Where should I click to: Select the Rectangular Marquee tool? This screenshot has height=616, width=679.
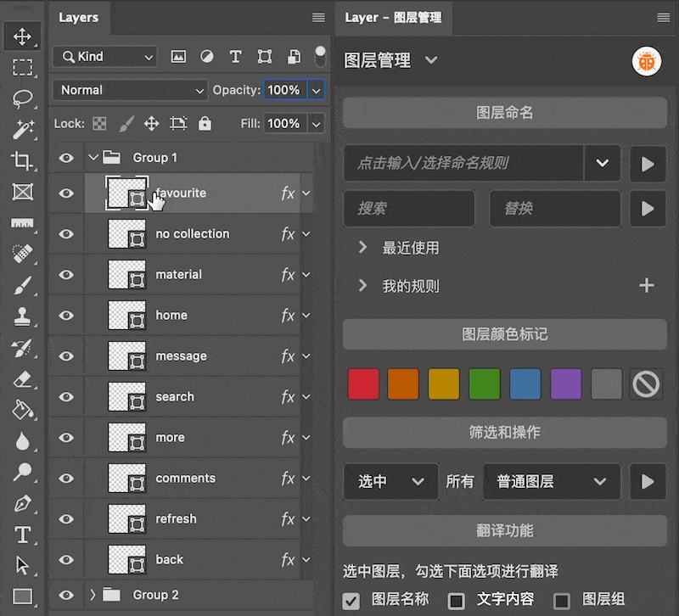pos(22,68)
